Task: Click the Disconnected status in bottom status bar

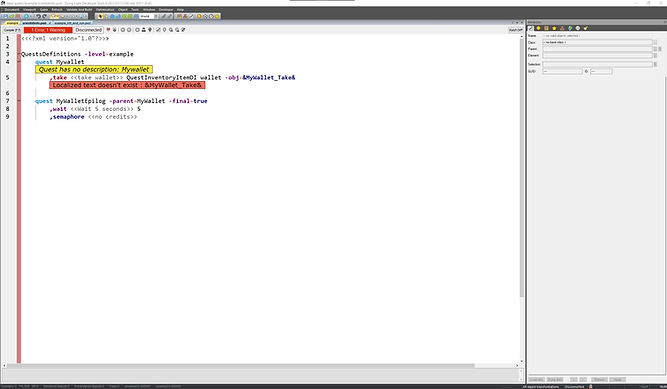Action: pyautogui.click(x=574, y=386)
